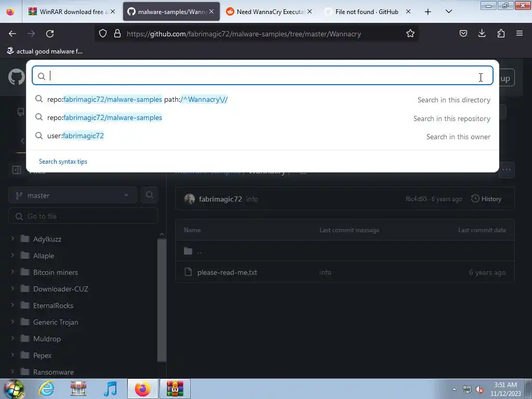Switch to WinRAR download free tab
532x399 pixels.
[71, 12]
